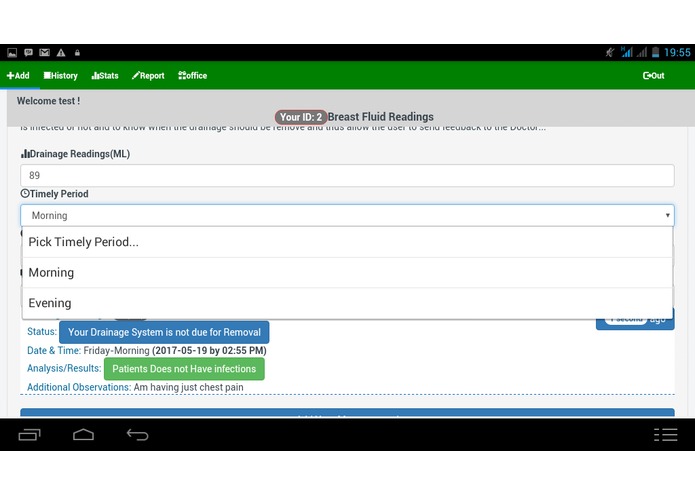Tap the battery icon in status bar

pos(656,52)
